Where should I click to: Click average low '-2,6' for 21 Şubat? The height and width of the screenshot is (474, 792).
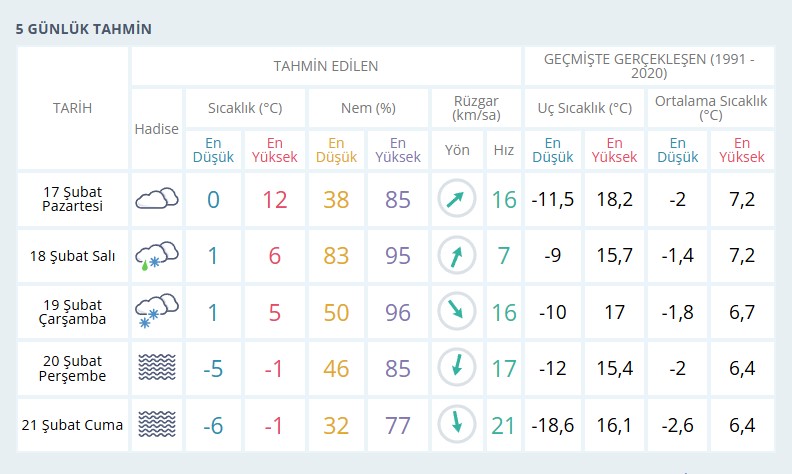[x=677, y=425]
